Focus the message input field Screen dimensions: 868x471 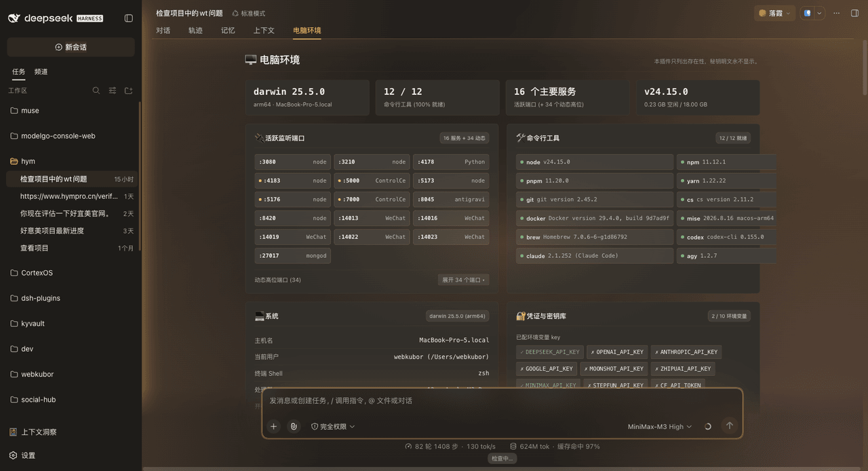[x=502, y=401]
